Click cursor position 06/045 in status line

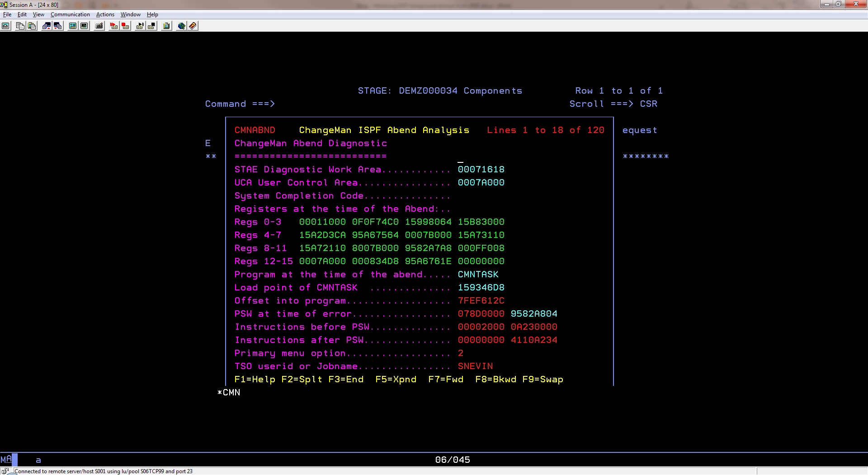[453, 460]
